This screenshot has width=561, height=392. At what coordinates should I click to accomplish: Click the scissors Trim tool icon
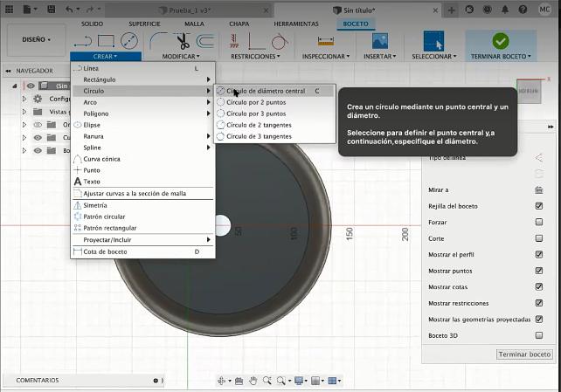click(182, 41)
